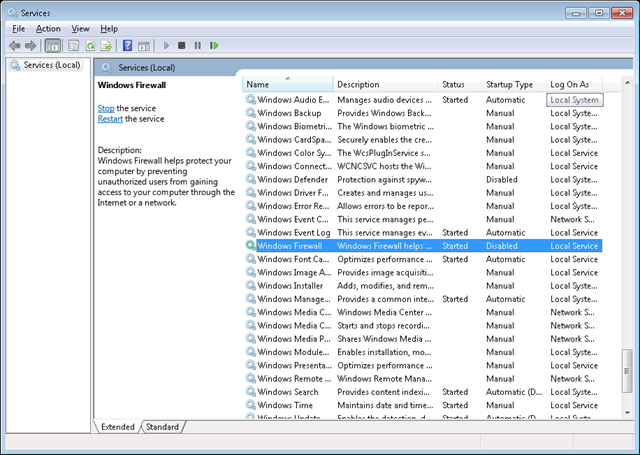Open the Help toolbar icon
Viewport: 640px width, 455px height.
pos(127,46)
